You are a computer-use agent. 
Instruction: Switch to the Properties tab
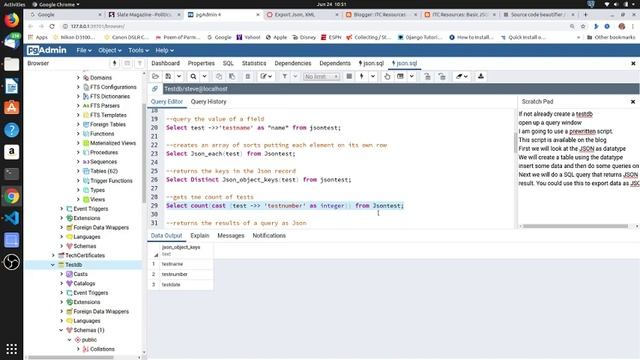coord(201,63)
